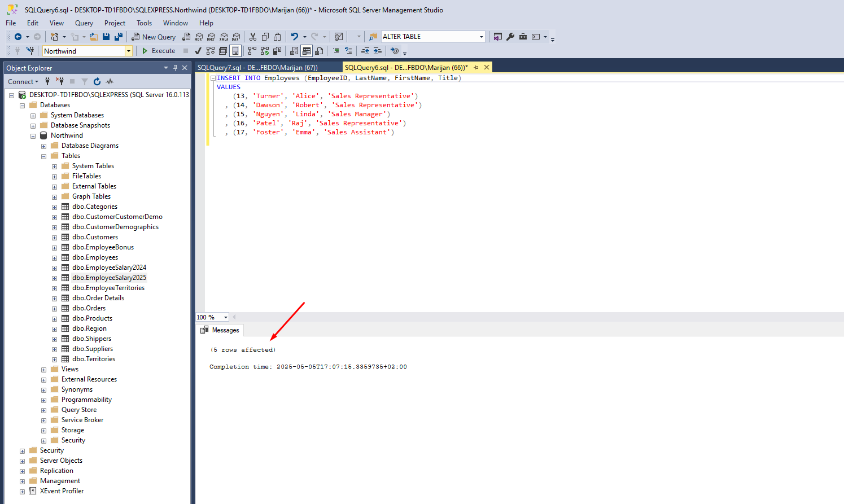844x504 pixels.
Task: Open the Query menu
Action: (84, 23)
